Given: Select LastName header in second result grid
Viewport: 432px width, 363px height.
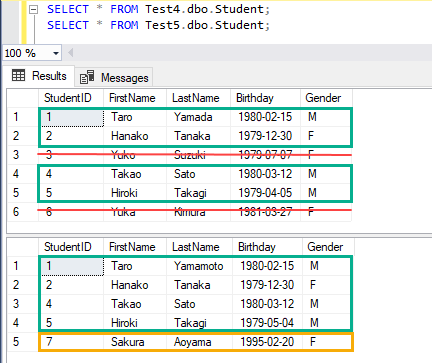Looking at the screenshot, I should click(199, 247).
